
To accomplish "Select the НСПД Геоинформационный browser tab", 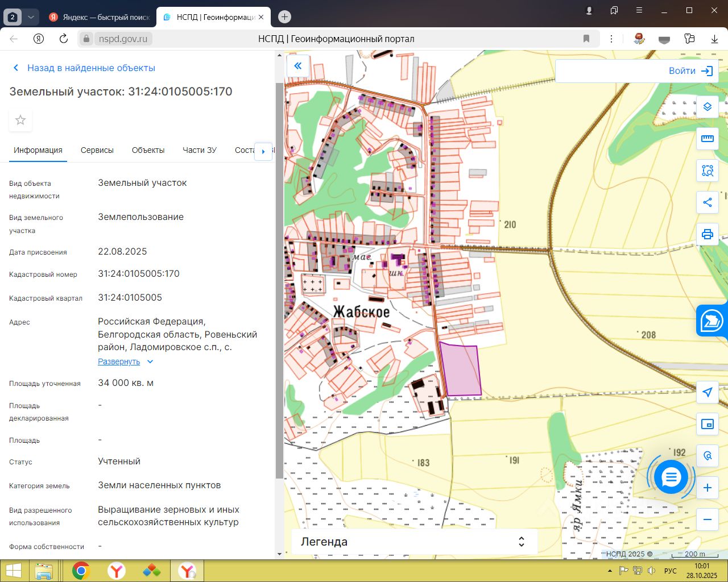I will pos(213,17).
